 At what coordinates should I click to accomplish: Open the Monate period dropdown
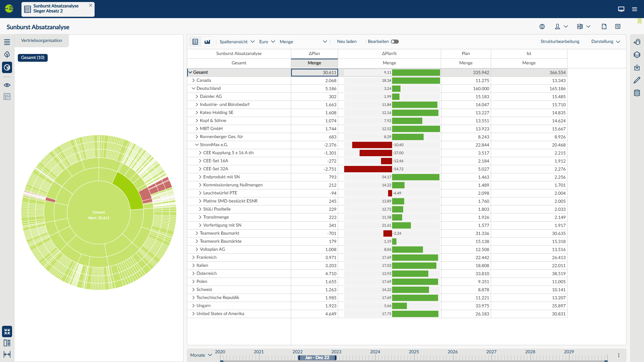[201, 355]
